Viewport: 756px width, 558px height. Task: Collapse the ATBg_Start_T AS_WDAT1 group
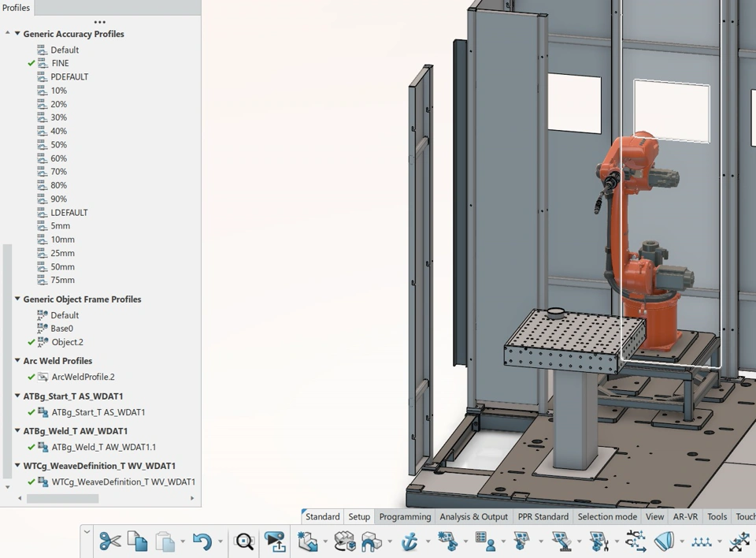pos(17,396)
